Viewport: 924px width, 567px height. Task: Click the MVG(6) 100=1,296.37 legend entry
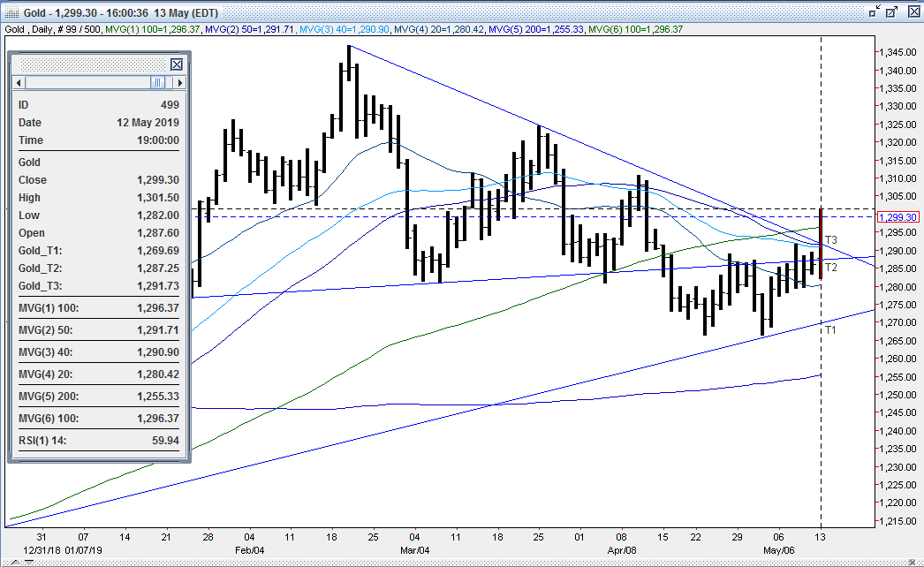pyautogui.click(x=636, y=29)
